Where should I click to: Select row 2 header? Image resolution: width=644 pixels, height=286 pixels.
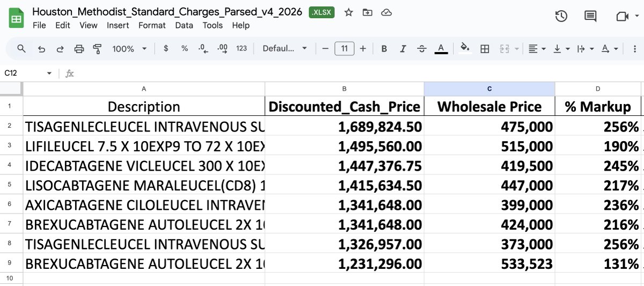click(x=11, y=127)
